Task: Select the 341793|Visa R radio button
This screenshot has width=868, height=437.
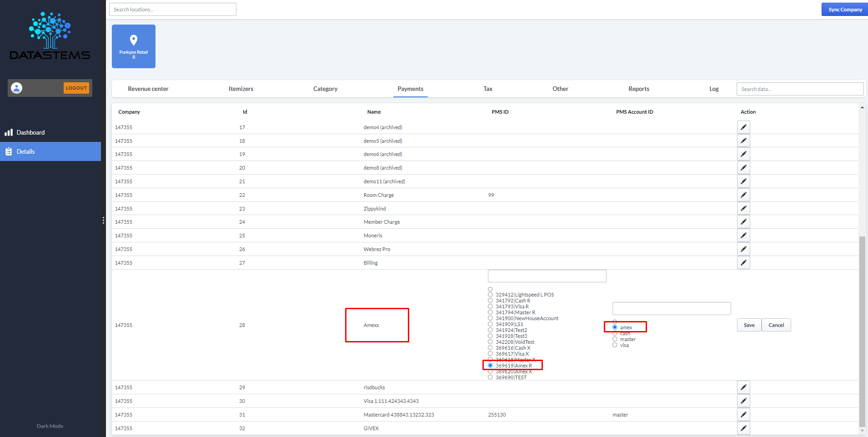Action: pos(490,306)
